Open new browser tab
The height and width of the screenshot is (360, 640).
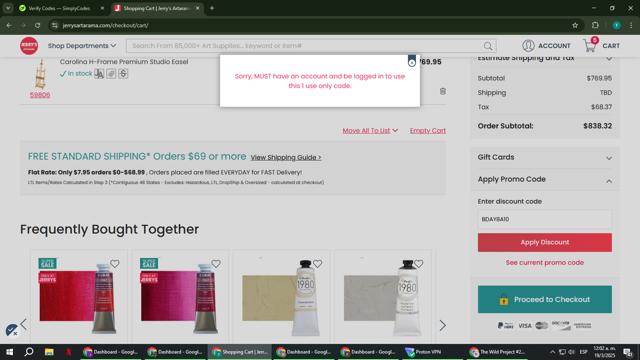click(212, 8)
